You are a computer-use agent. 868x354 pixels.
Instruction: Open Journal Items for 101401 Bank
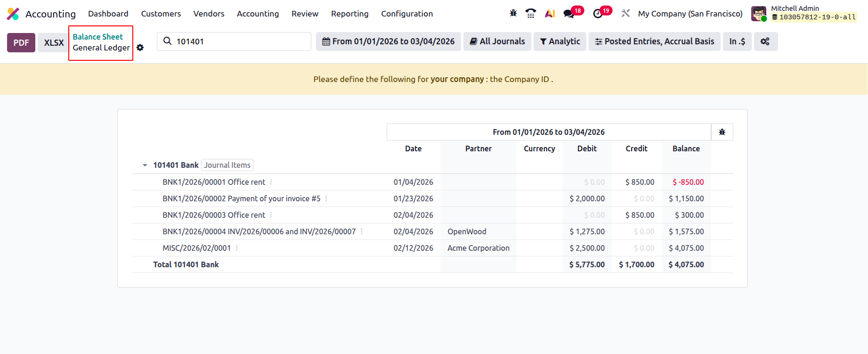pos(227,165)
